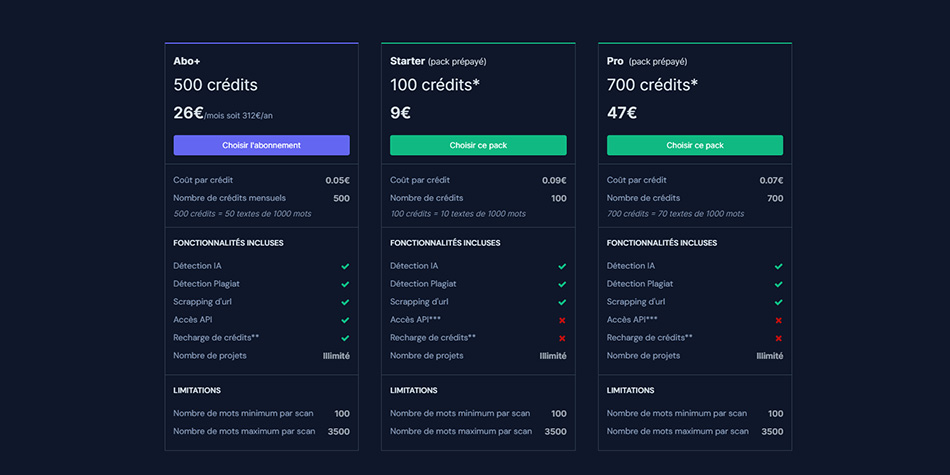The width and height of the screenshot is (950, 475).
Task: Click the Starter "100 crédits*" text
Action: (x=435, y=85)
